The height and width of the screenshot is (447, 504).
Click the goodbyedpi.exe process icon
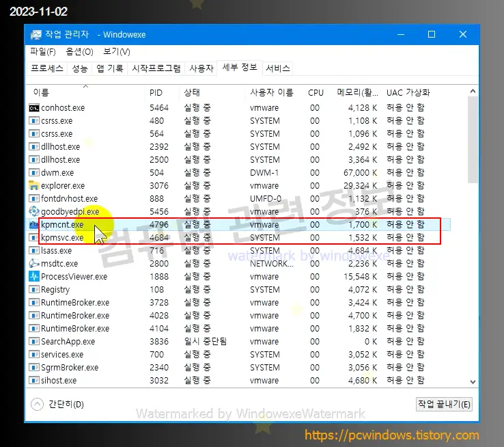click(x=33, y=211)
